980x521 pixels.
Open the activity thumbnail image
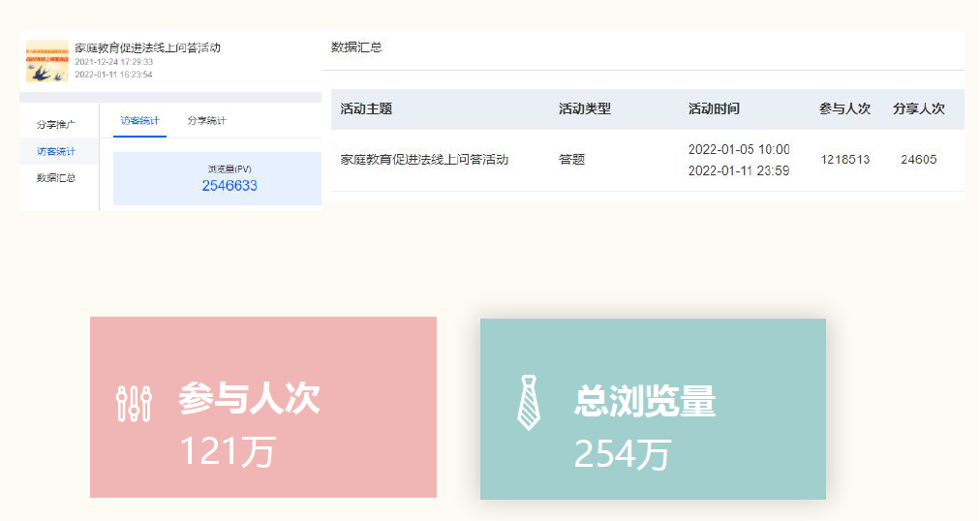[46, 60]
